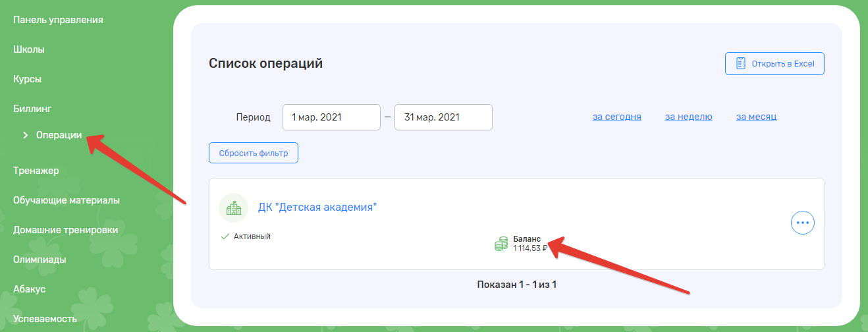Click the Показан 1 - 1 из 1 text
Image resolution: width=868 pixels, height=332 pixels.
pos(517,285)
